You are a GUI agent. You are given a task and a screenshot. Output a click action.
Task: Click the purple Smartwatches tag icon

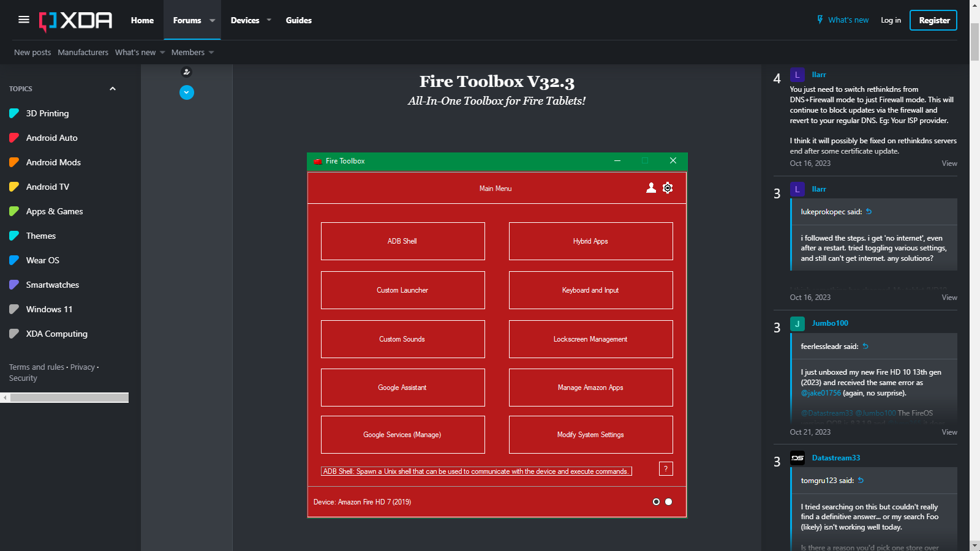point(14,285)
